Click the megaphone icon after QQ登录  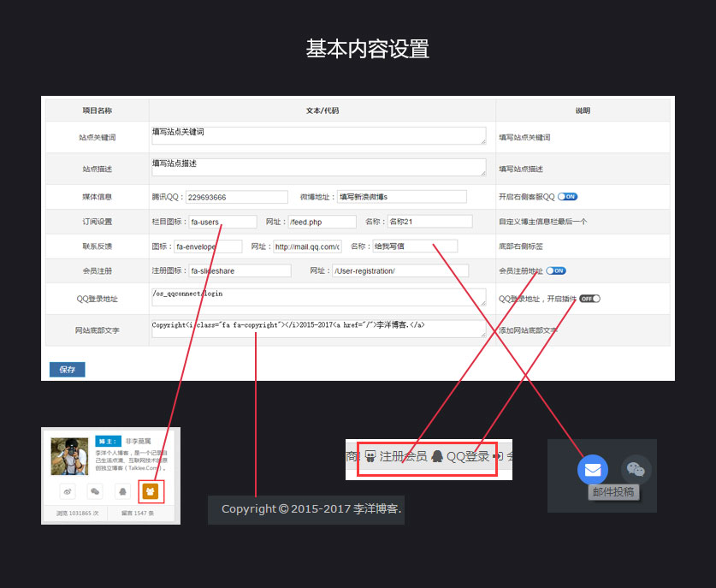(500, 454)
